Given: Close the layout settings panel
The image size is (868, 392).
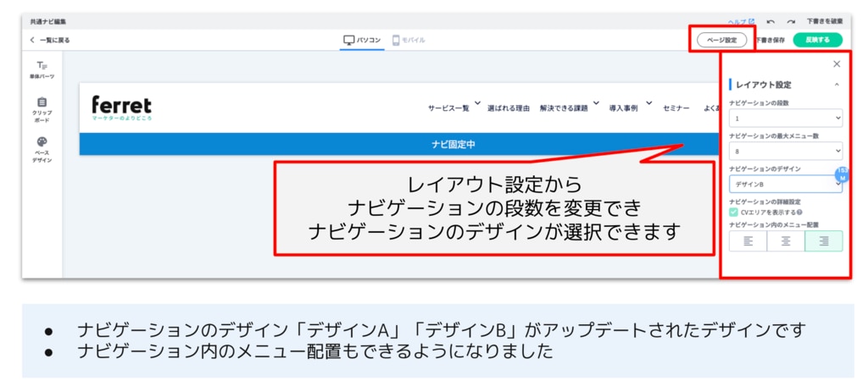Looking at the screenshot, I should [837, 63].
